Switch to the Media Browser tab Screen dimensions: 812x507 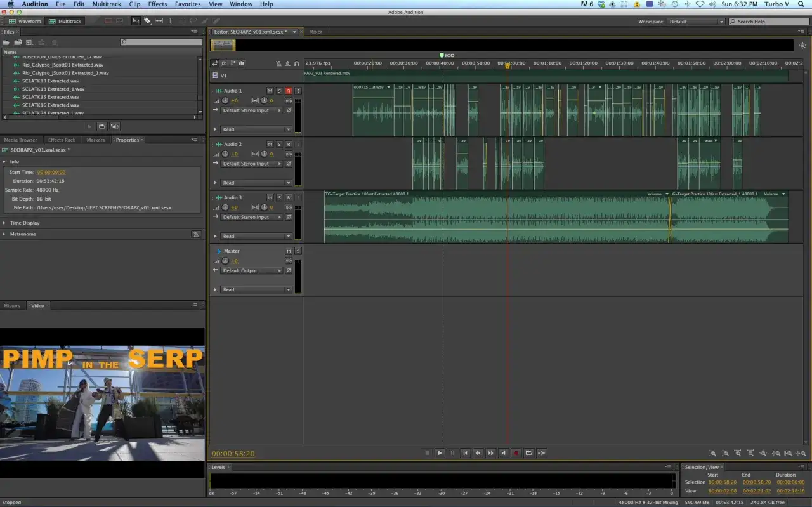pos(20,140)
